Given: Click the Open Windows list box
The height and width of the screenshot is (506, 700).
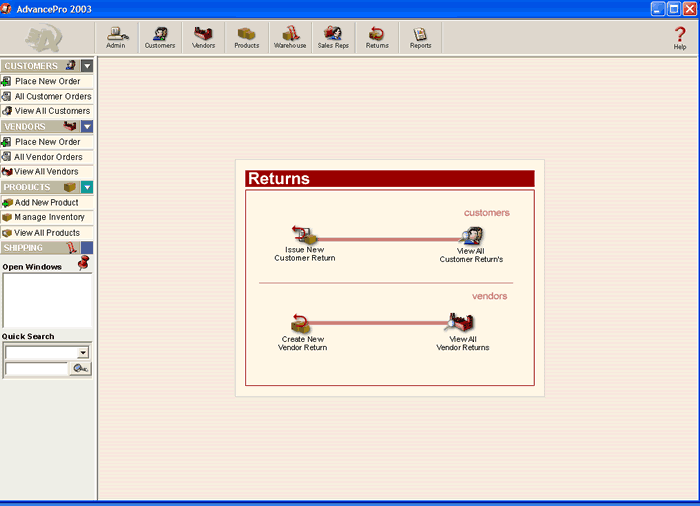Looking at the screenshot, I should [x=47, y=301].
